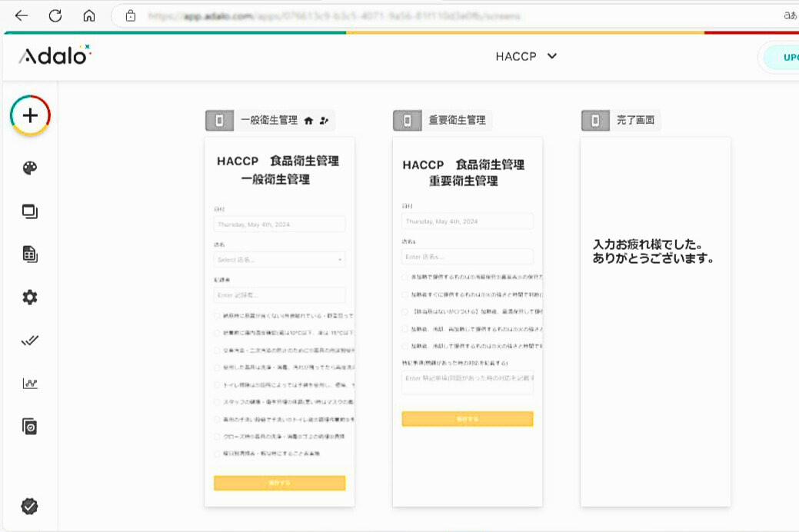Viewport: 799px width, 532px height.
Task: Toggle the checkbox starting with クローズ時
Action: point(217,437)
